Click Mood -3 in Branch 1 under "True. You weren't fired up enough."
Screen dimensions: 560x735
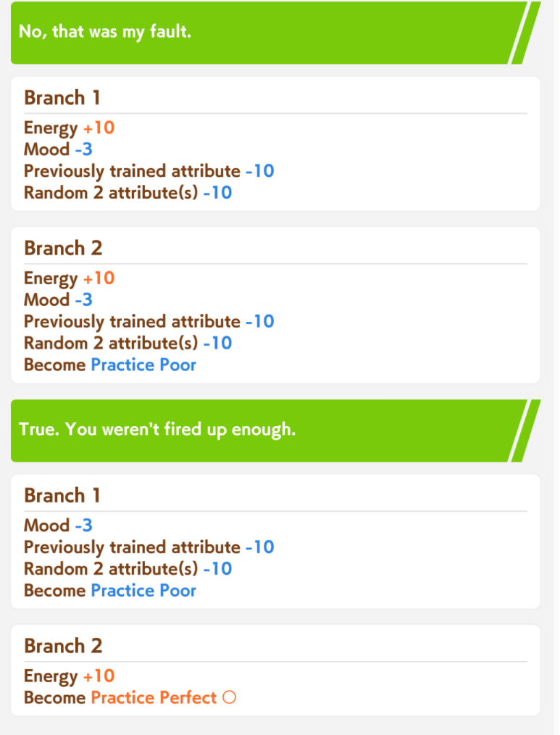[x=59, y=526]
